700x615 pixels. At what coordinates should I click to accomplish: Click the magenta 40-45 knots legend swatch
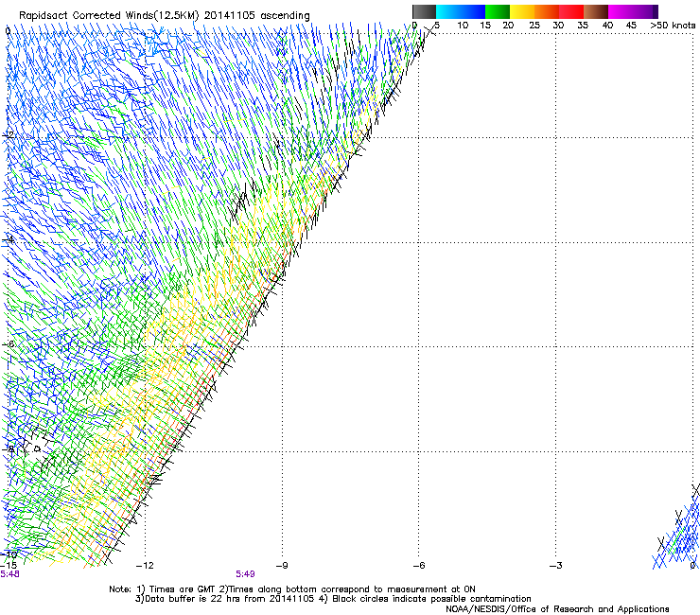(621, 11)
